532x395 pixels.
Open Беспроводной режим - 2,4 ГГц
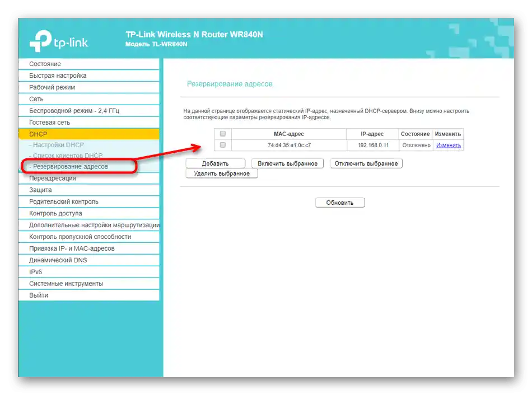click(x=89, y=111)
